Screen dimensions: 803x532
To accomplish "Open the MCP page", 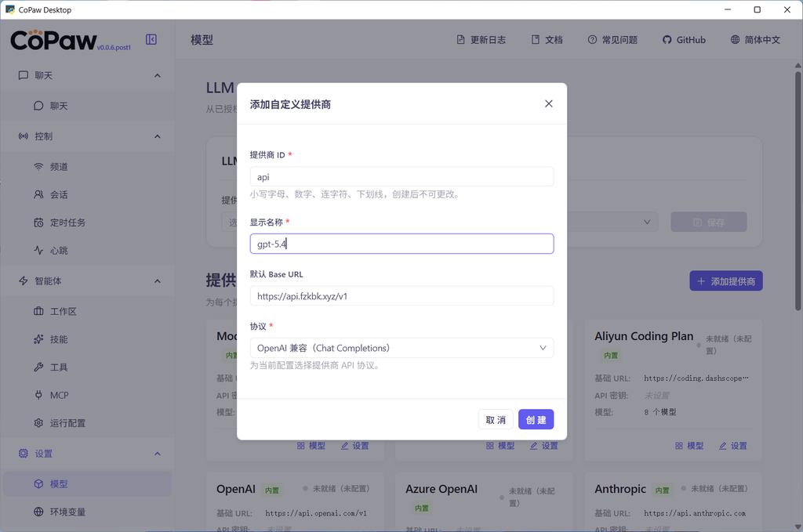I will point(87,395).
